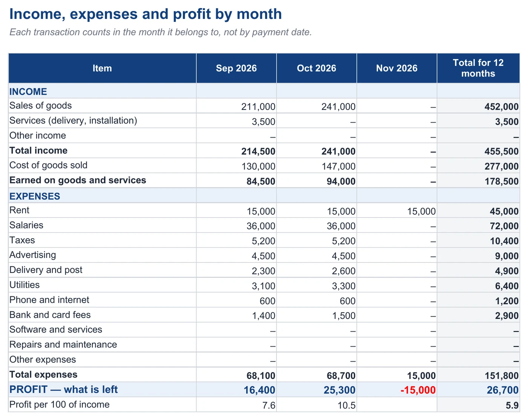The image size is (528, 420).
Task: Click the "Advertising" row label
Action: (33, 255)
